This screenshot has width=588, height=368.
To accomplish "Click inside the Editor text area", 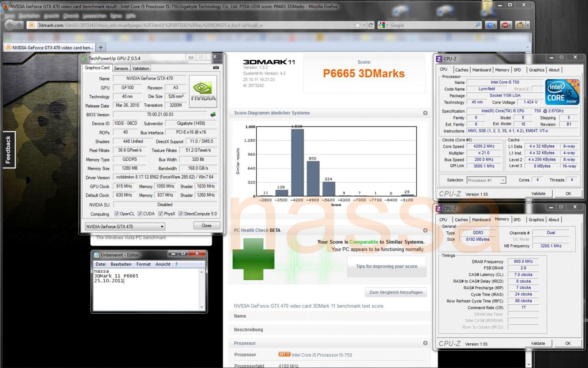I will tap(146, 289).
